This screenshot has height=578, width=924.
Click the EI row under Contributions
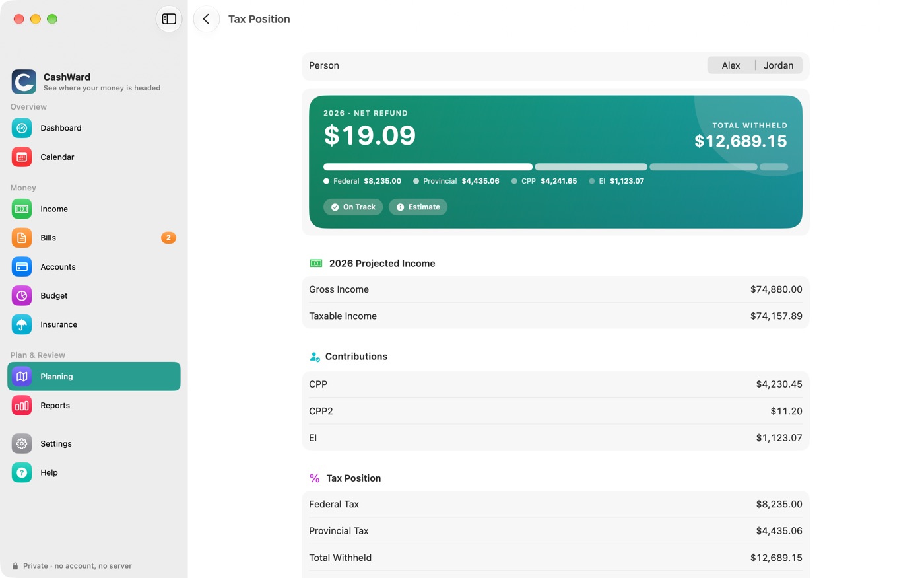(556, 437)
